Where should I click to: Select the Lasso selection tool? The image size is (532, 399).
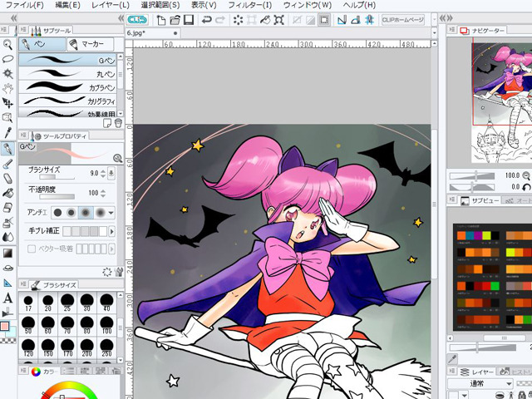pyautogui.click(x=7, y=59)
